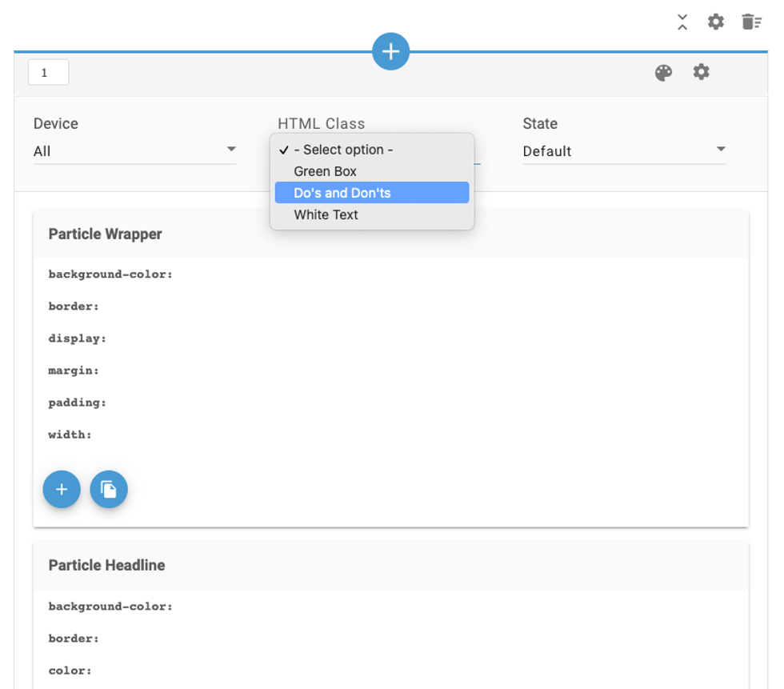Click the row settings gear icon

702,72
